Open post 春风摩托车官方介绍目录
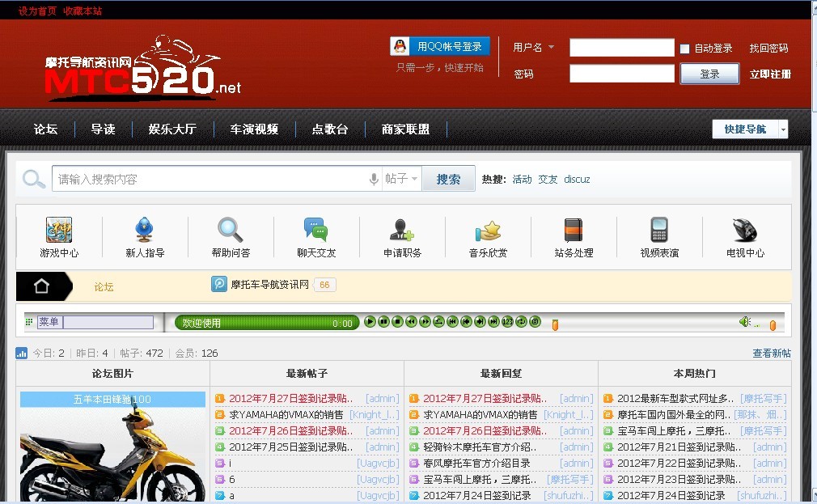Screen dimensions: 817x504 click(476, 464)
